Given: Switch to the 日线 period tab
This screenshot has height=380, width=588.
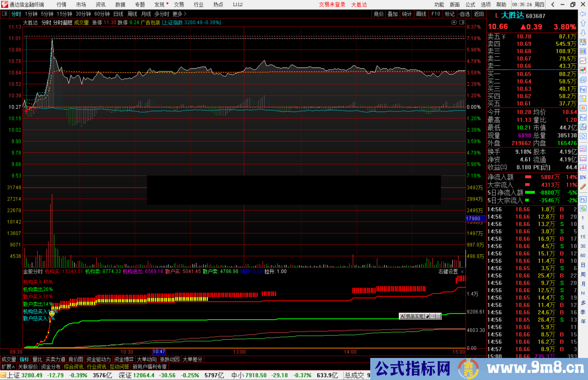Looking at the screenshot, I should click(x=118, y=14).
